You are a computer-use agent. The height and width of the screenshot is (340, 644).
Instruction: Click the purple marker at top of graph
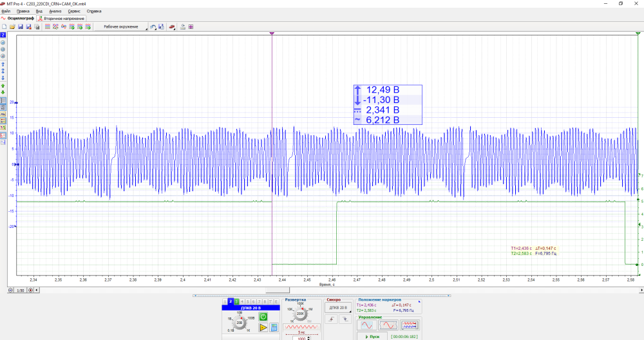272,32
